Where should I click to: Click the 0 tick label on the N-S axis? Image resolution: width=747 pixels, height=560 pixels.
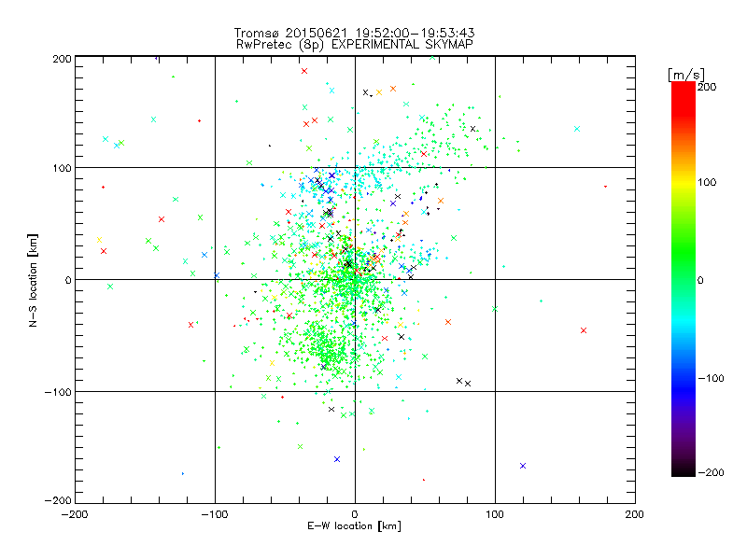click(68, 280)
